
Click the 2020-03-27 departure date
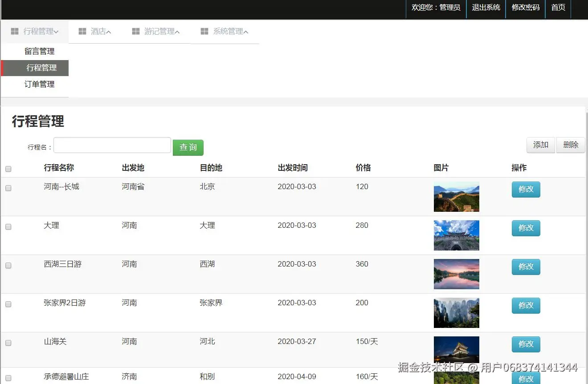[297, 342]
